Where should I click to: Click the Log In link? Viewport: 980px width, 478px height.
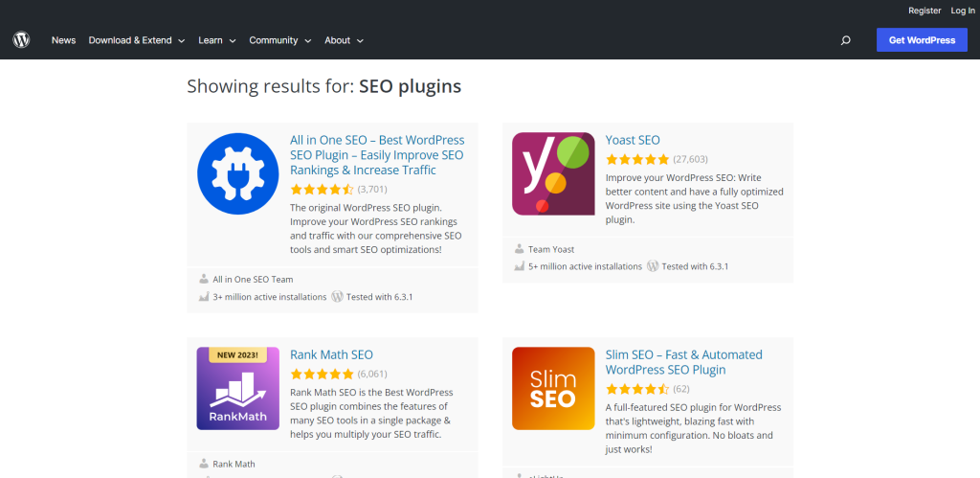click(963, 11)
